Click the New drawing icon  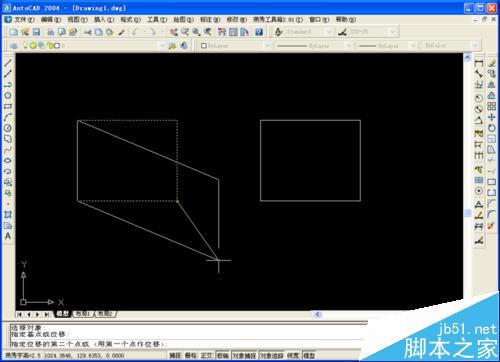[x=14, y=32]
